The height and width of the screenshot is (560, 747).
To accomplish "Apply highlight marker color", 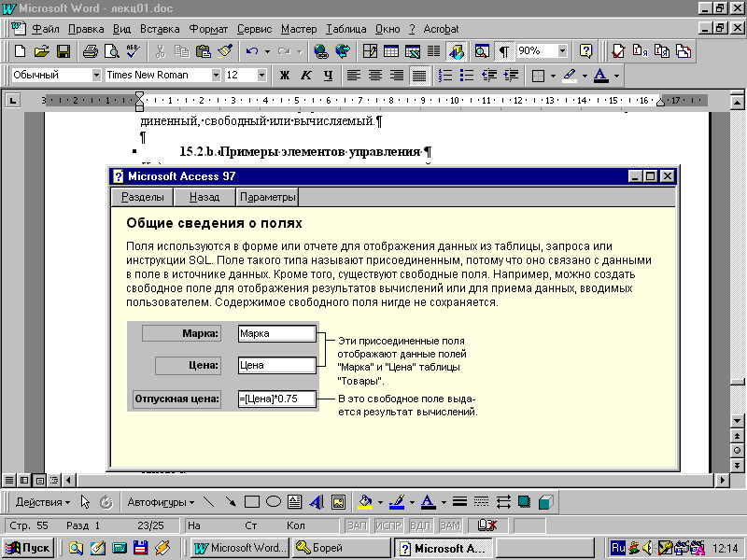I will [570, 76].
